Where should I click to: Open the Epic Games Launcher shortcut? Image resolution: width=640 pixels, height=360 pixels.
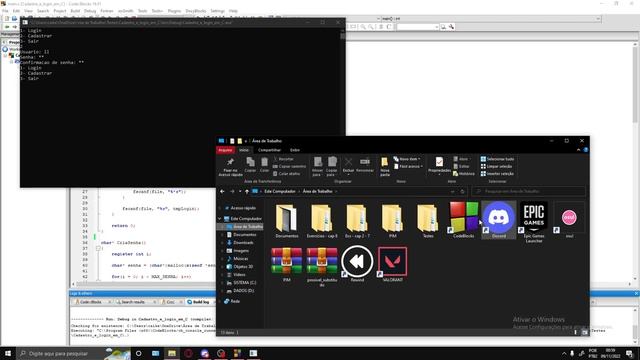tap(534, 222)
